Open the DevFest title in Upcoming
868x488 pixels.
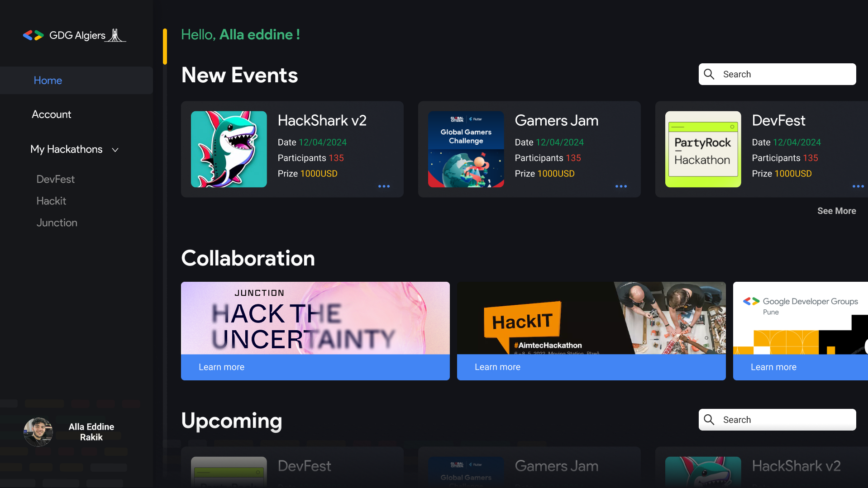304,466
